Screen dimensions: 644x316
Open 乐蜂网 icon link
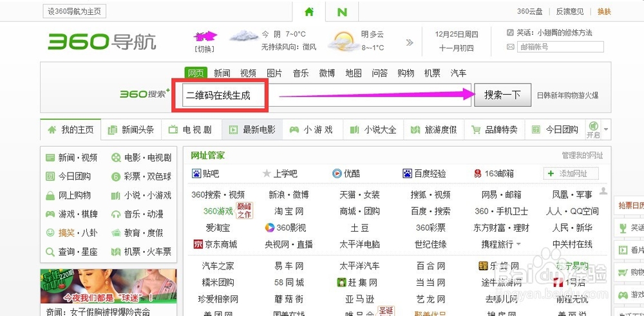click(x=499, y=266)
